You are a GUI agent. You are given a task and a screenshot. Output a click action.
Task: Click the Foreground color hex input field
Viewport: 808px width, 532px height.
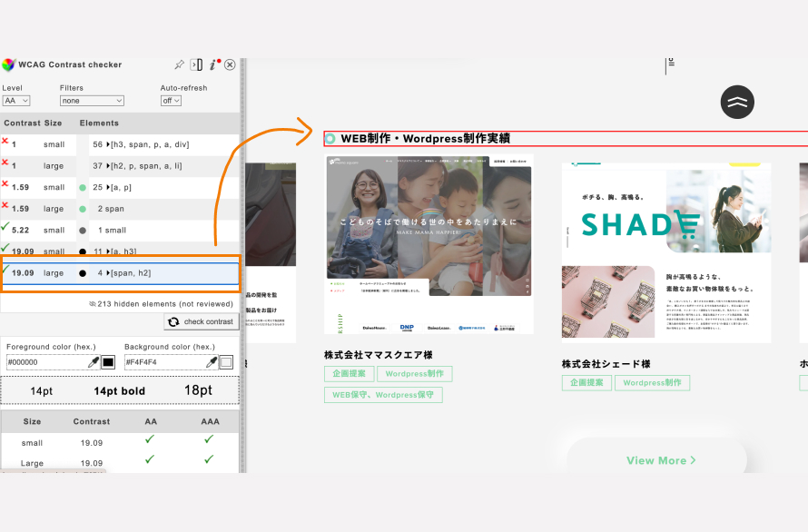[45, 362]
